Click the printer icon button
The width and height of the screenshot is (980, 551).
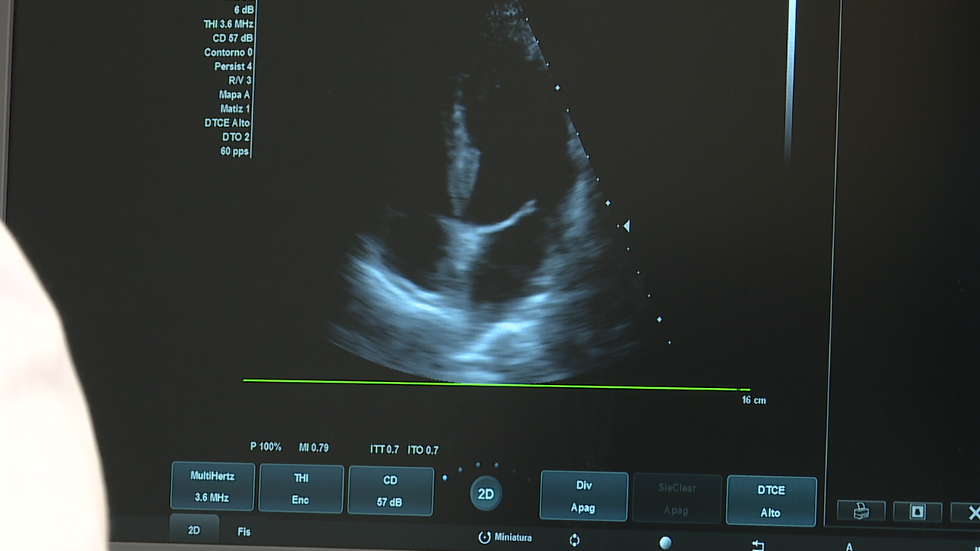tap(861, 510)
